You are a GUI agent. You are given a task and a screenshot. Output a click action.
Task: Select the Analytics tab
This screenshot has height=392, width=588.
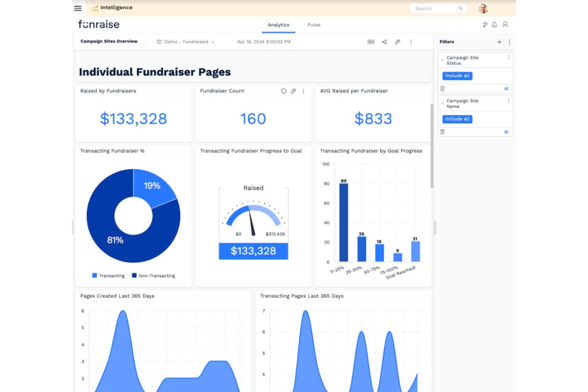278,25
